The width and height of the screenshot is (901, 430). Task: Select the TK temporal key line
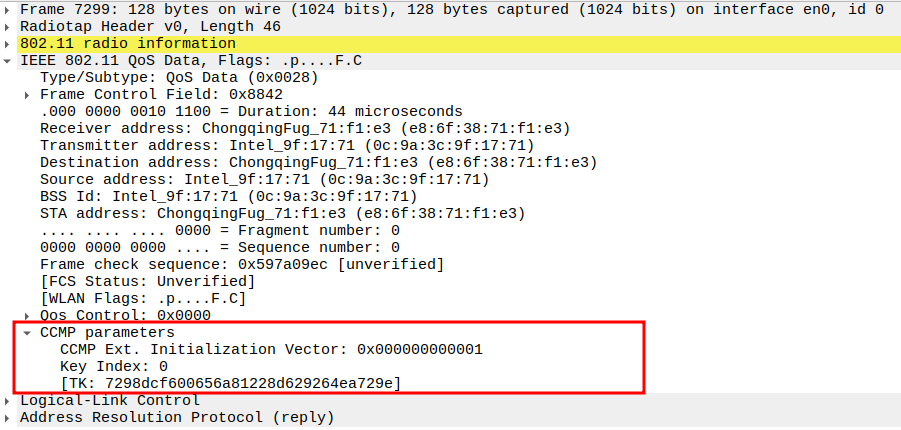[230, 384]
